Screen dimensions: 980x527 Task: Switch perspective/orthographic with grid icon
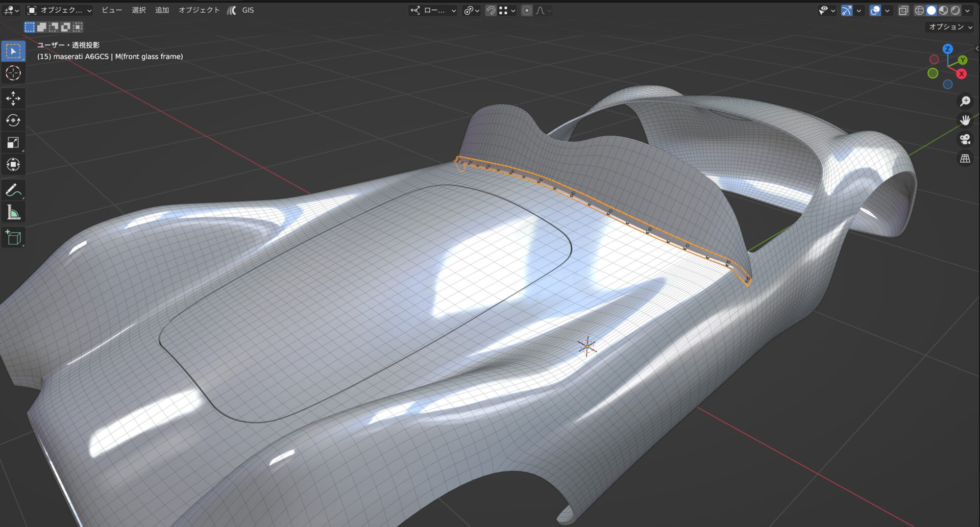click(965, 158)
